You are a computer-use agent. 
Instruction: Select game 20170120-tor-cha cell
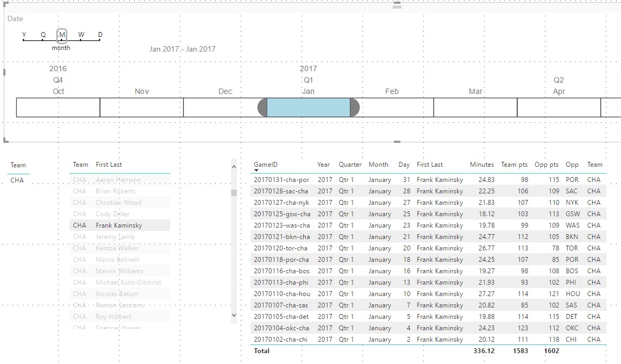280,248
